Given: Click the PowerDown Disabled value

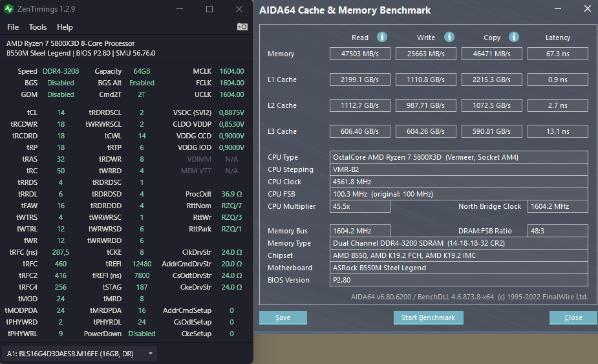Looking at the screenshot, I should point(142,334).
